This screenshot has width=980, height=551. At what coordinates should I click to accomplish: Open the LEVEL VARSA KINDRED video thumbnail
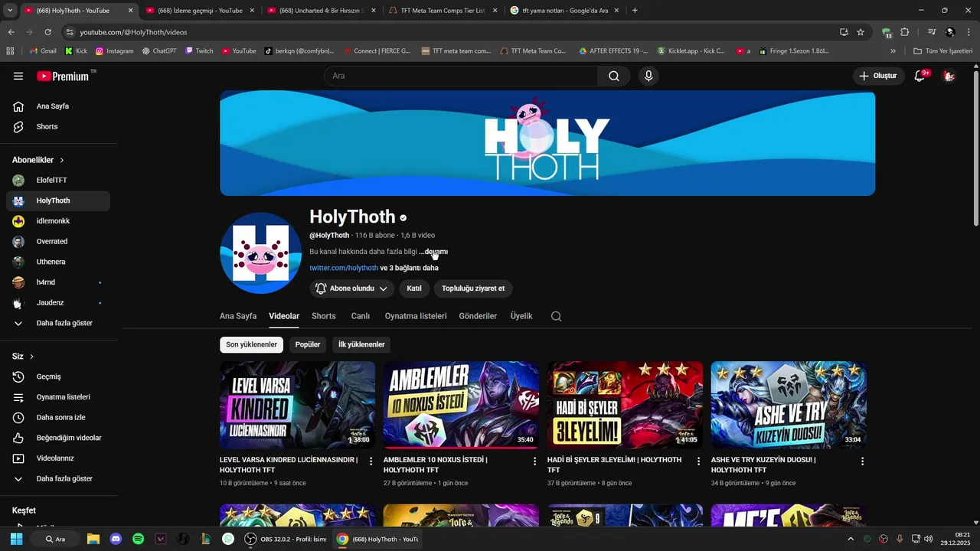coord(297,405)
